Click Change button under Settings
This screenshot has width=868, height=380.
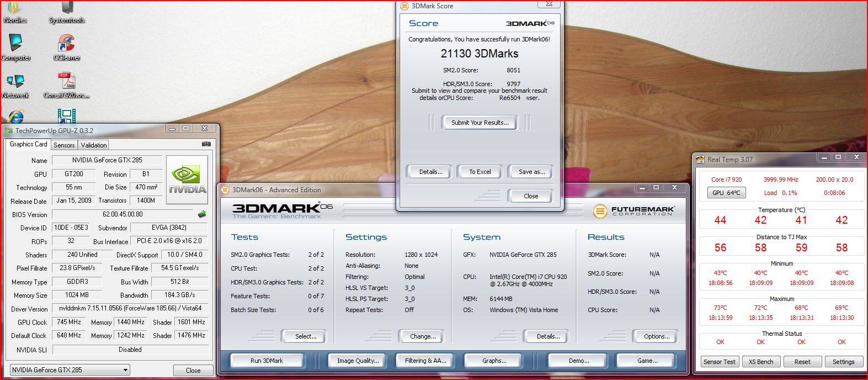(x=423, y=336)
